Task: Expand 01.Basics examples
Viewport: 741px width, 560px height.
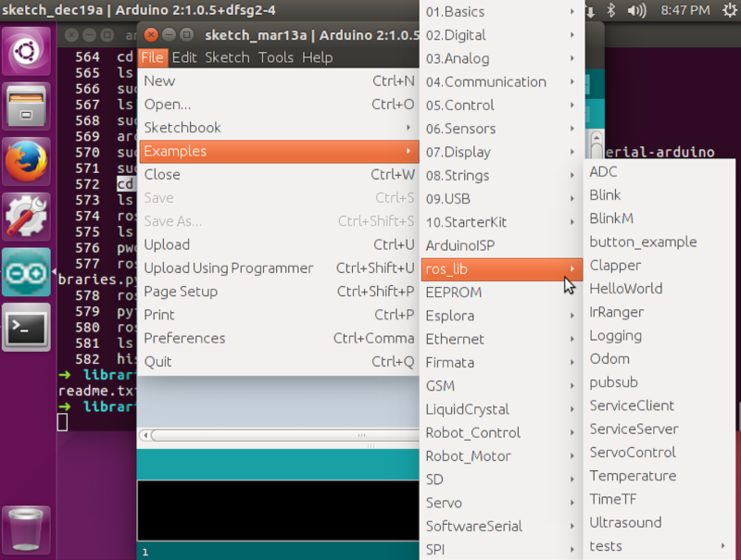Action: pyautogui.click(x=501, y=12)
